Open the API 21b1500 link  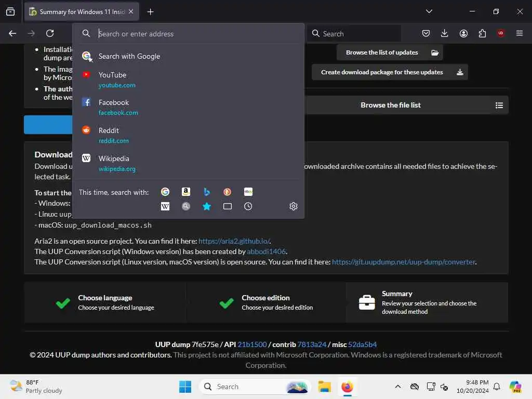(252, 344)
